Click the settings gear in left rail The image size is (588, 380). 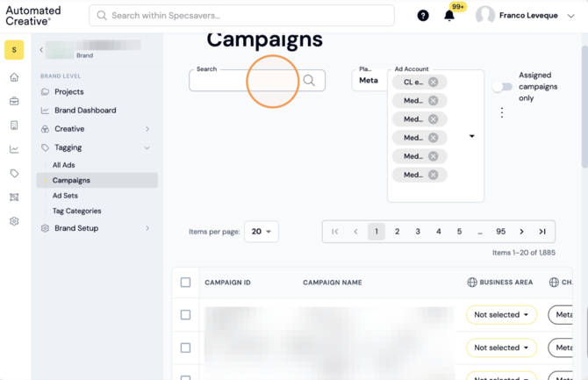(14, 221)
